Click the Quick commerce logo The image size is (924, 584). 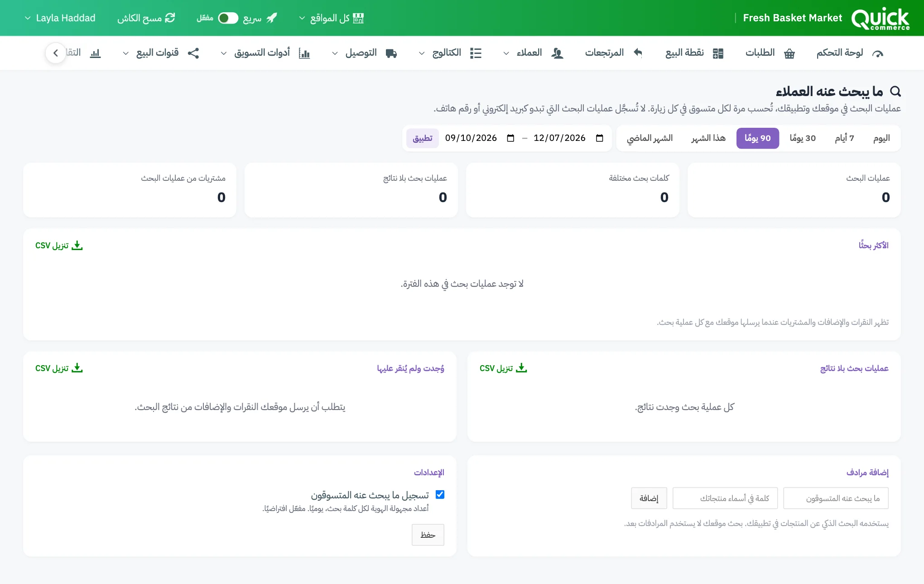tap(880, 19)
